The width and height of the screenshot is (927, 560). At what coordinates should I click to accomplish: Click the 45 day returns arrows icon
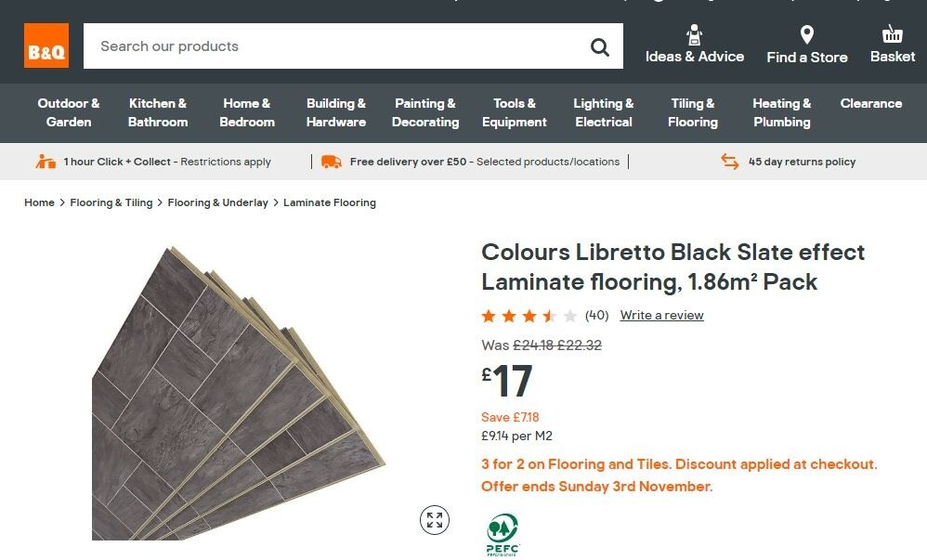pos(730,162)
